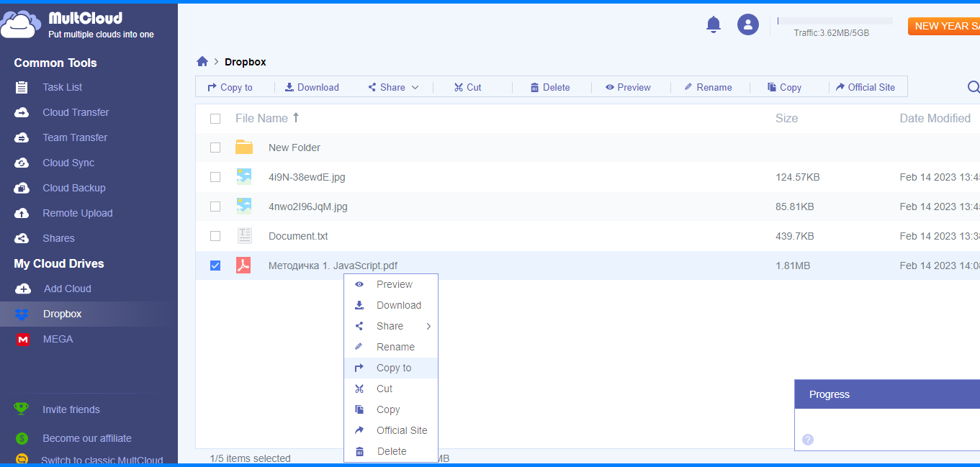Click Delete in toolbar
Screen dimensions: 980x467
pos(550,87)
